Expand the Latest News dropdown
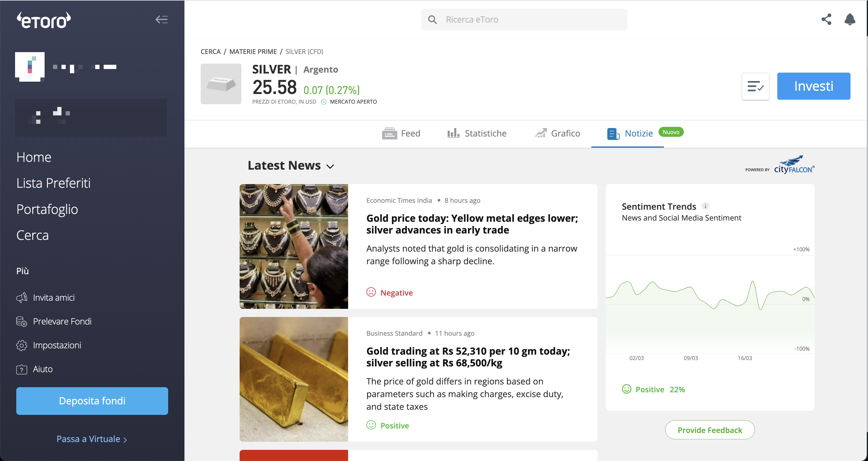868x461 pixels. point(291,165)
